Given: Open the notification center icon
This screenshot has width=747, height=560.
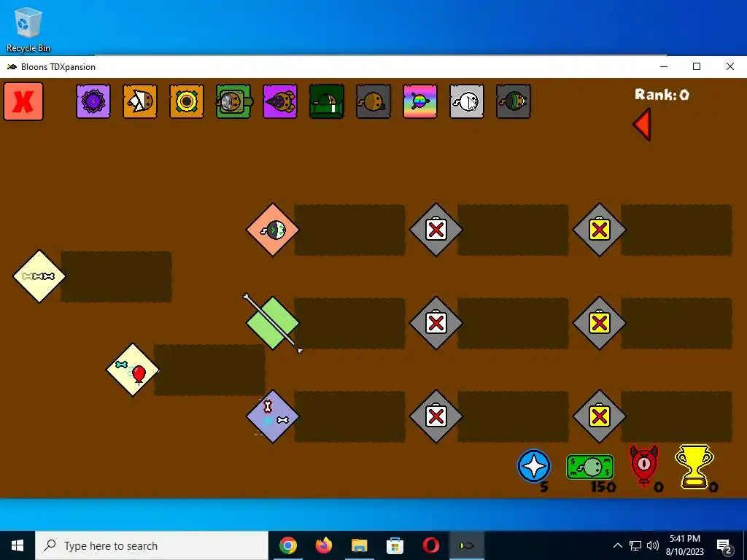Looking at the screenshot, I should point(724,545).
